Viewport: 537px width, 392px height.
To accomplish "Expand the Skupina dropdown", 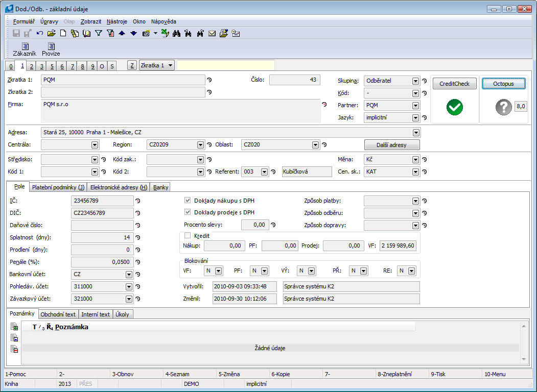I will [x=415, y=81].
